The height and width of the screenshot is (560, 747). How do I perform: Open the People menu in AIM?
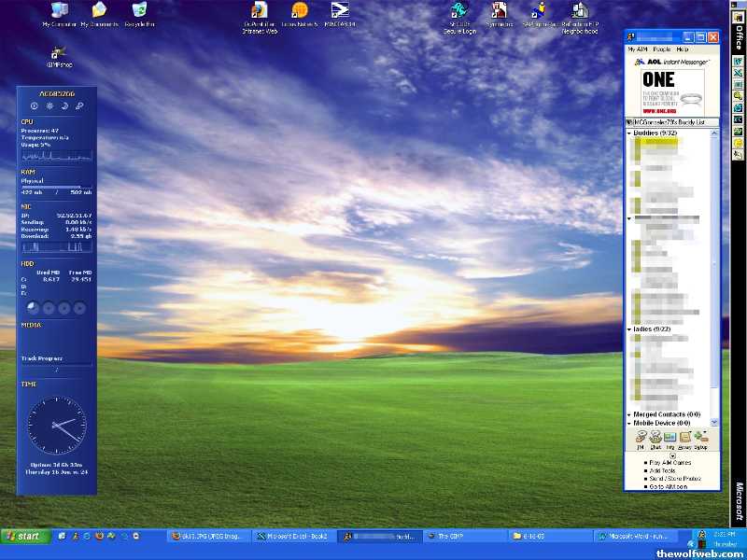click(x=661, y=49)
